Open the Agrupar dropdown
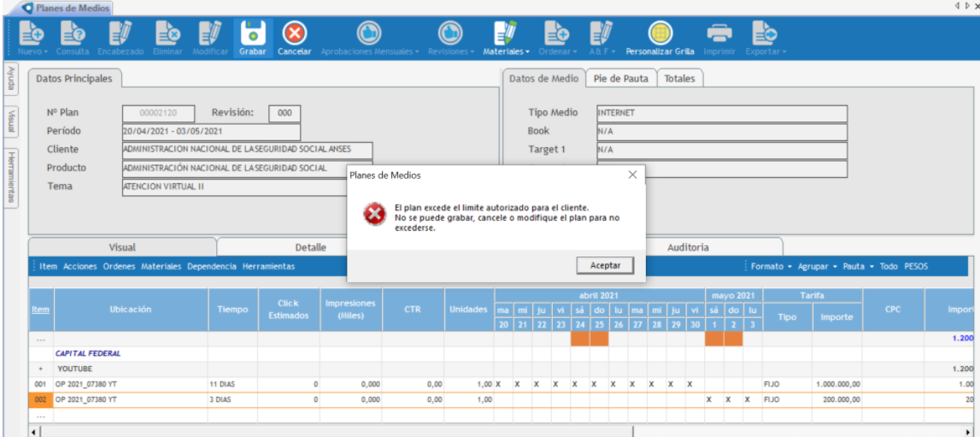980x437 pixels. click(x=817, y=267)
